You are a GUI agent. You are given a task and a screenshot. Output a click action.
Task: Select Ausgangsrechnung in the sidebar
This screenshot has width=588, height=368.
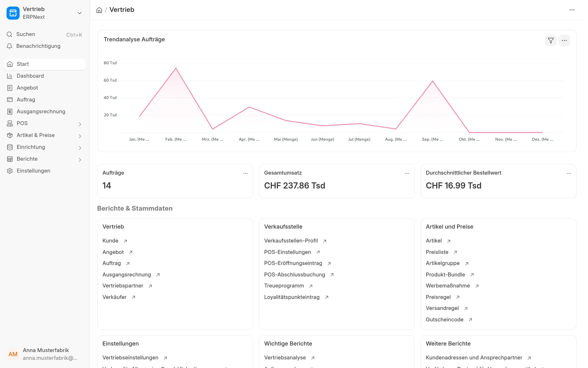pos(45,112)
